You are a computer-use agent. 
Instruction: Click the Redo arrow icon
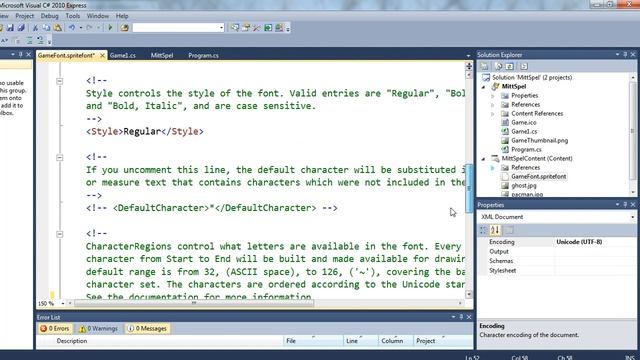(x=89, y=28)
